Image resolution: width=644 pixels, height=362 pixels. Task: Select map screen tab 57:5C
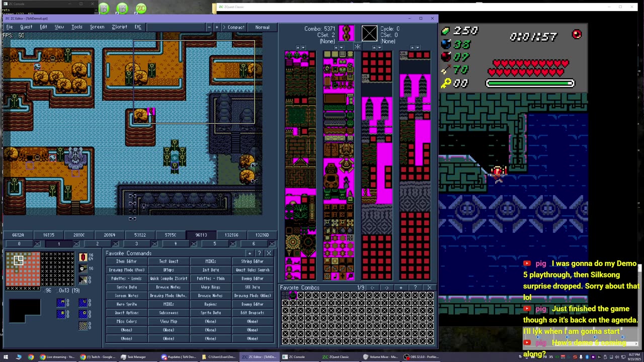171,235
